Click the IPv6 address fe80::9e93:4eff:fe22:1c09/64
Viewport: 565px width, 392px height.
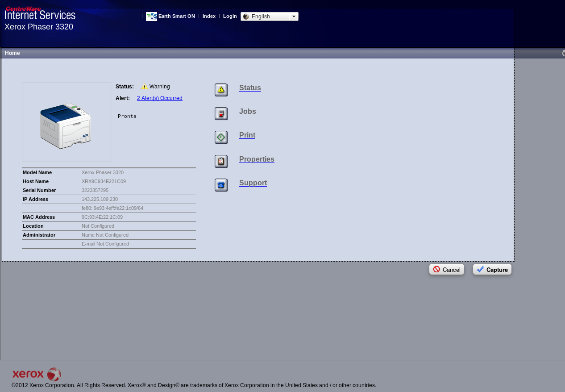click(x=112, y=208)
